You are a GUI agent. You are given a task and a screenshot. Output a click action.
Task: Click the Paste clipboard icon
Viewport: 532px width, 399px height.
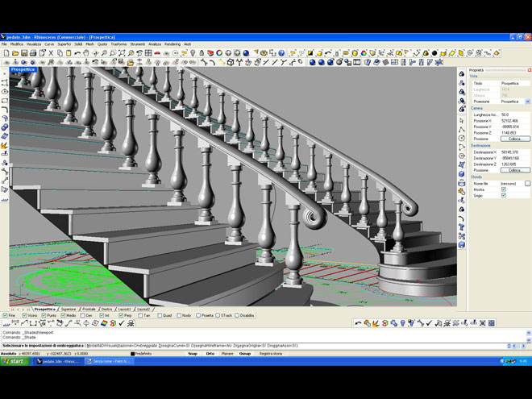[x=69, y=53]
